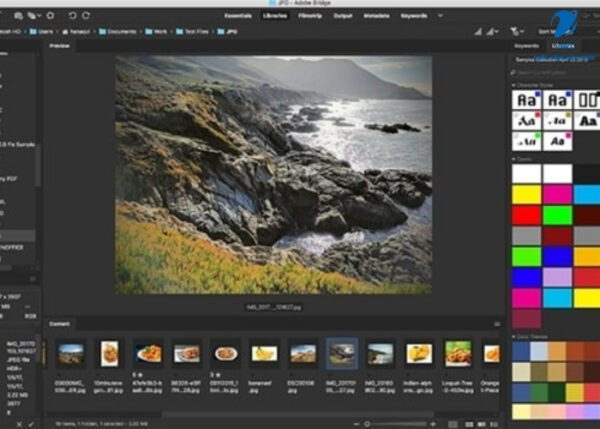Open the Content panel options menu
Image resolution: width=600 pixels, height=429 pixels.
tap(497, 324)
